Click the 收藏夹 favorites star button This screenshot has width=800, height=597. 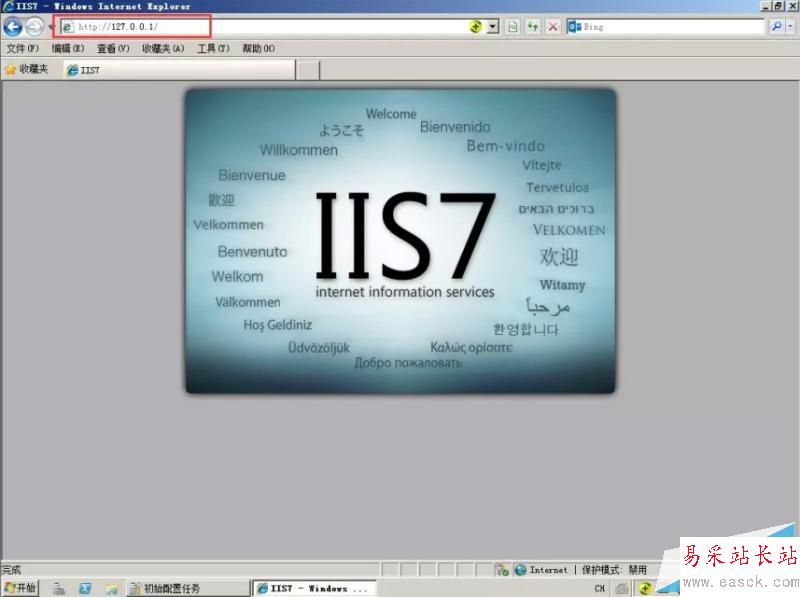coord(27,69)
